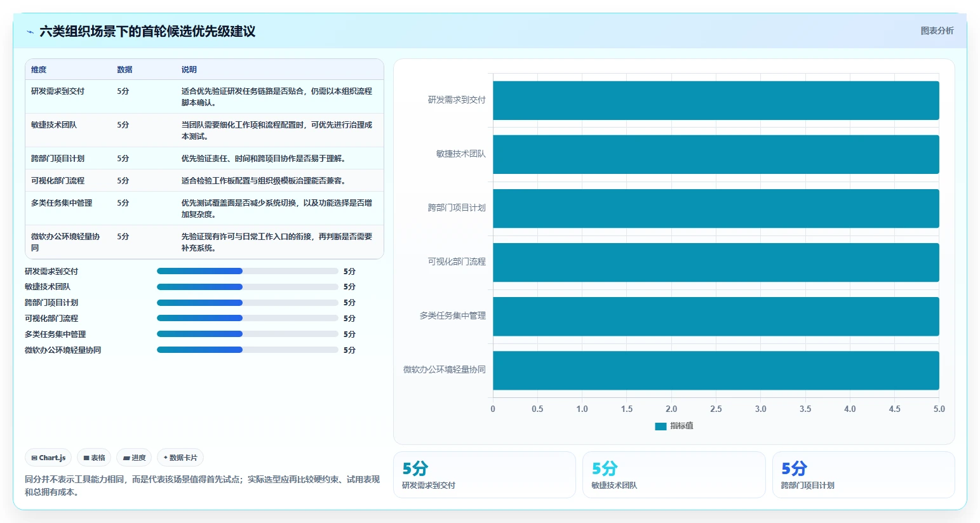Open the 跨部门项目计划 5分 data card
Image resolution: width=980 pixels, height=523 pixels.
[863, 475]
